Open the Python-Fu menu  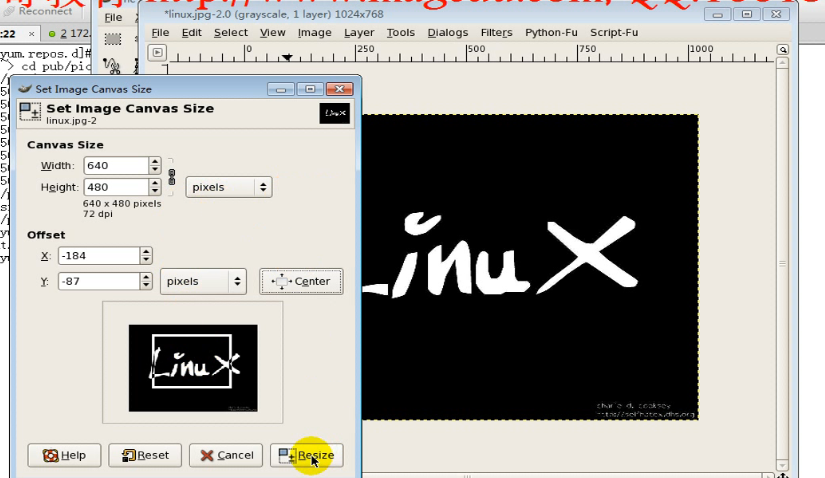coord(551,33)
